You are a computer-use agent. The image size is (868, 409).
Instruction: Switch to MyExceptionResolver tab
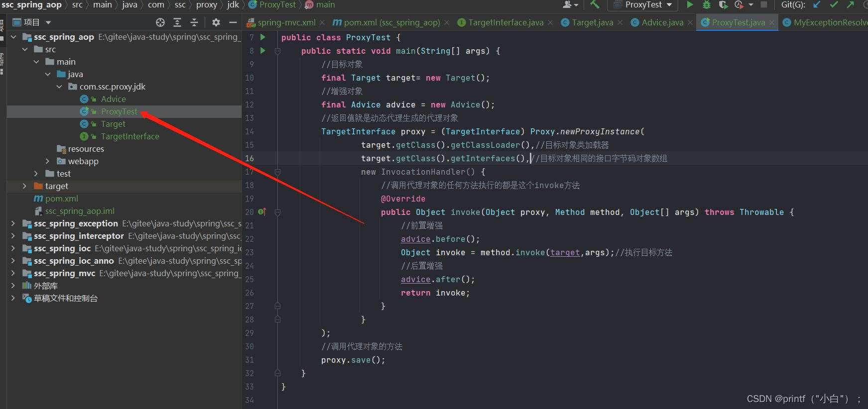click(x=825, y=22)
